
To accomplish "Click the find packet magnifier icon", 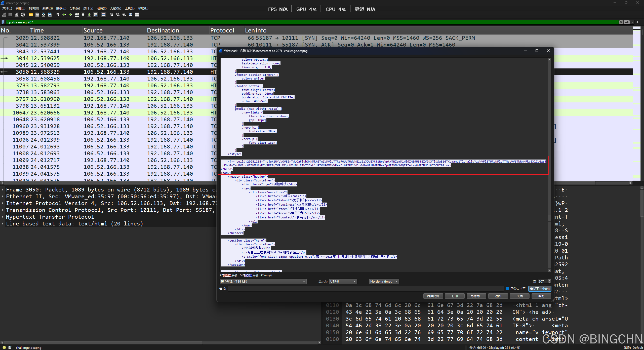I will [58, 15].
